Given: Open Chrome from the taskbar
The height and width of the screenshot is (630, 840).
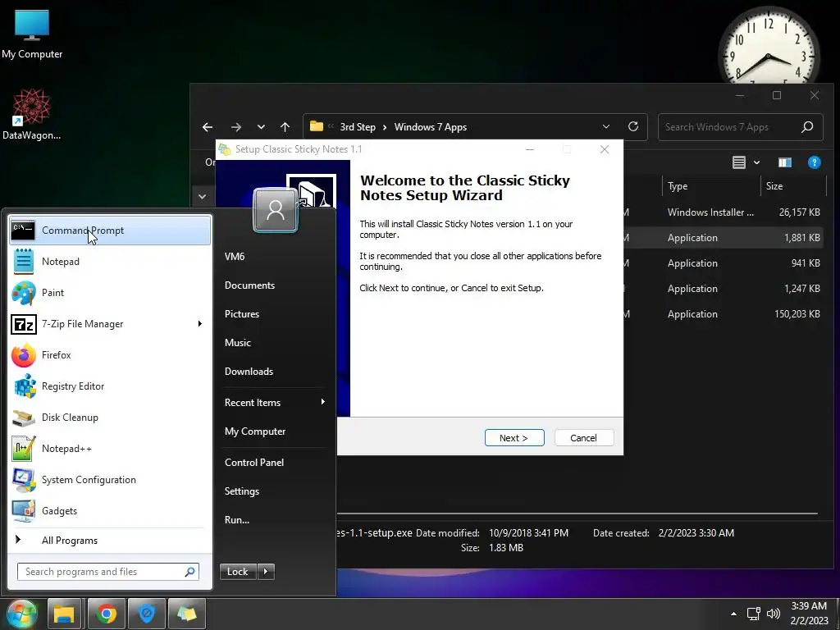Looking at the screenshot, I should coord(106,614).
